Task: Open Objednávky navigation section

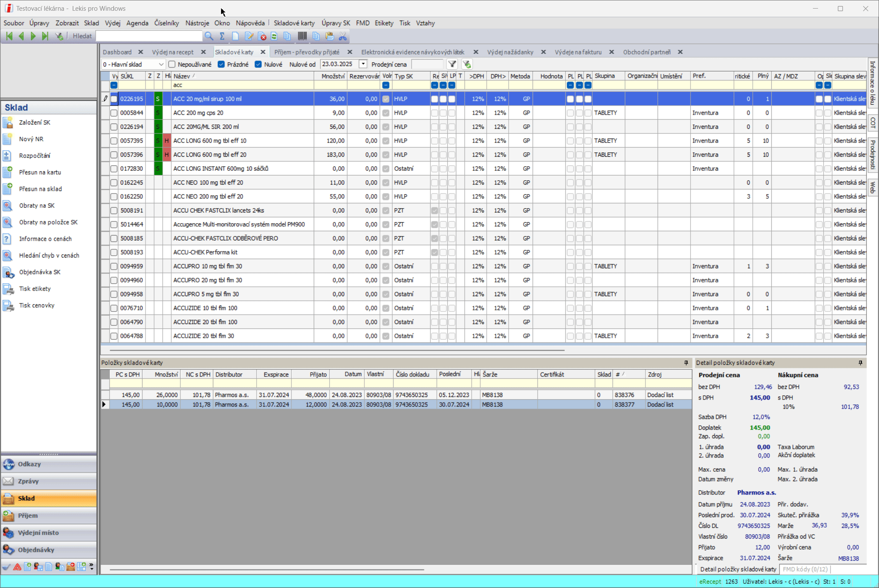Action: [48, 550]
